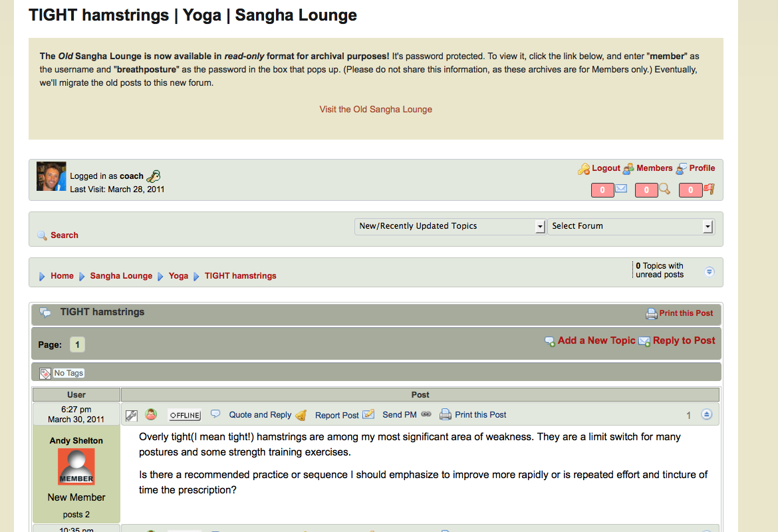Image resolution: width=778 pixels, height=532 pixels.
Task: Click the coach profile photo
Action: pyautogui.click(x=51, y=176)
